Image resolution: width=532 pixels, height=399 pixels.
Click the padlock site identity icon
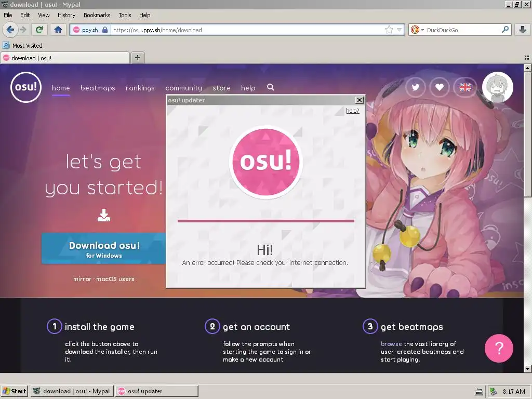(x=105, y=30)
